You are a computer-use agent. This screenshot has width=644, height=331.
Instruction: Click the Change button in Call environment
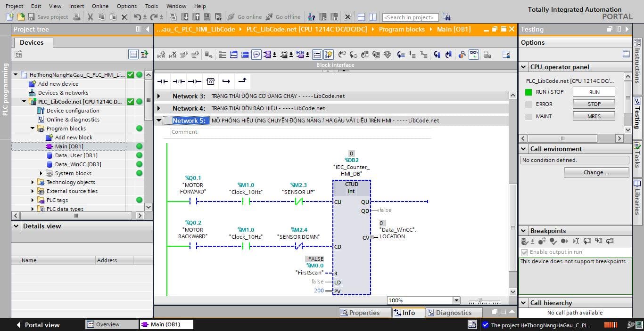[x=596, y=172]
